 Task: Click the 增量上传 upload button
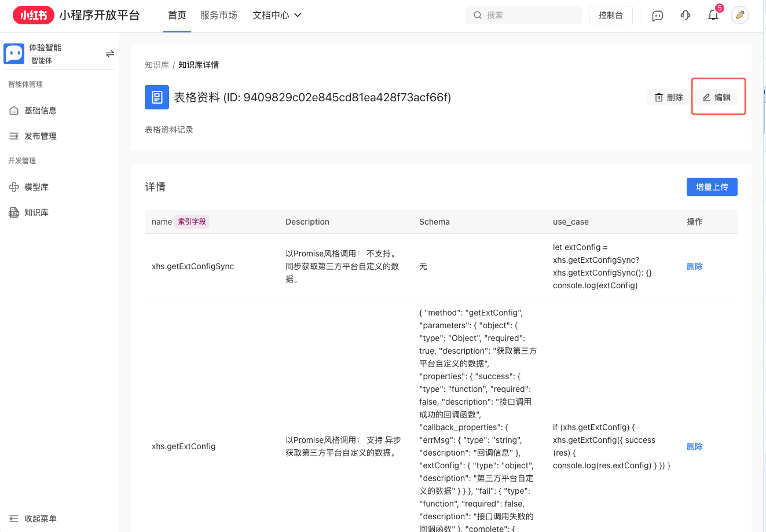click(712, 186)
